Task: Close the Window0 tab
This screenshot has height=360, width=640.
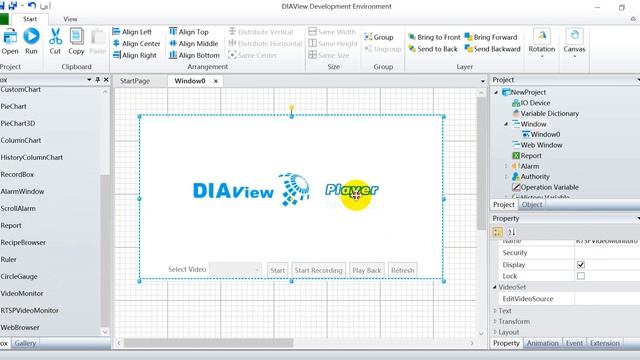Action: (216, 81)
